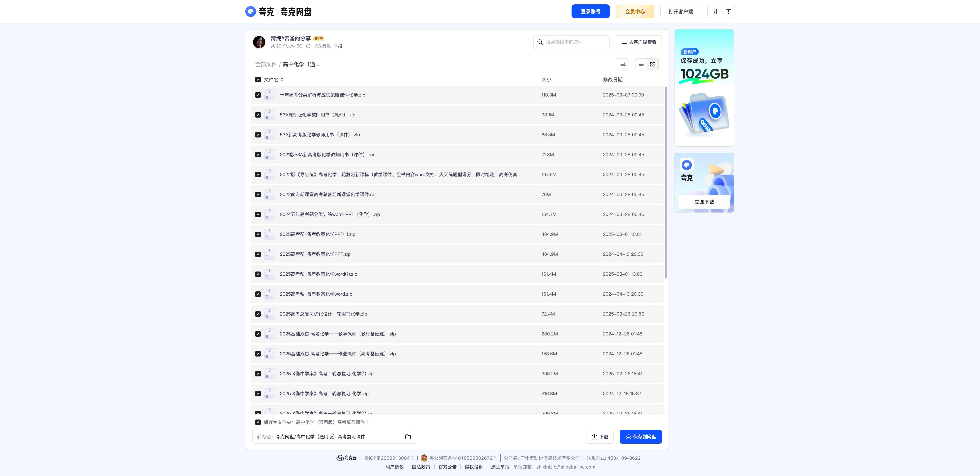Click 打开客户端 button
Viewport: 980px width, 476px height.
(680, 11)
